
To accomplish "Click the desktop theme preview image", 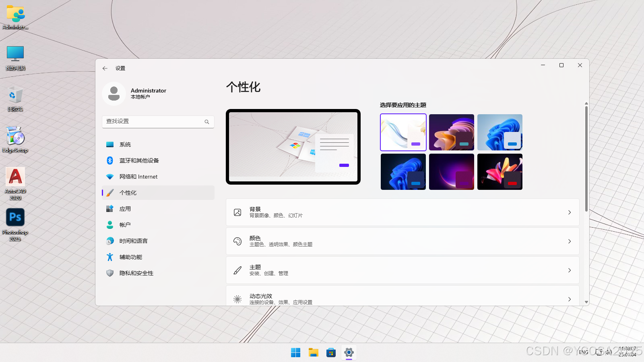I will [293, 147].
